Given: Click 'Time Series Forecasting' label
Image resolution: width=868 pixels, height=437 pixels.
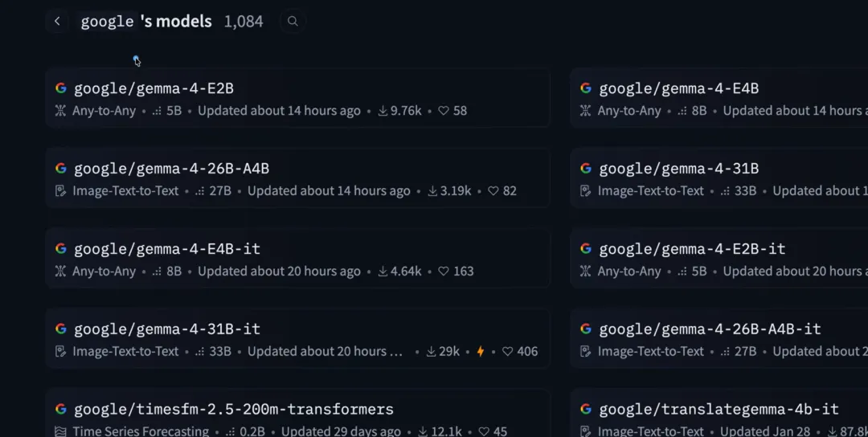Looking at the screenshot, I should pyautogui.click(x=141, y=431).
